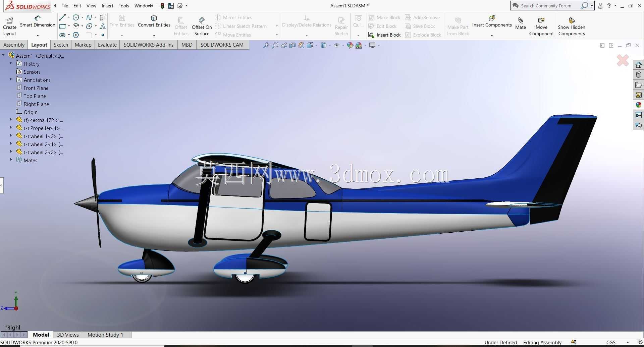Click the CGS unit system status
The image size is (644, 347).
[x=611, y=342]
